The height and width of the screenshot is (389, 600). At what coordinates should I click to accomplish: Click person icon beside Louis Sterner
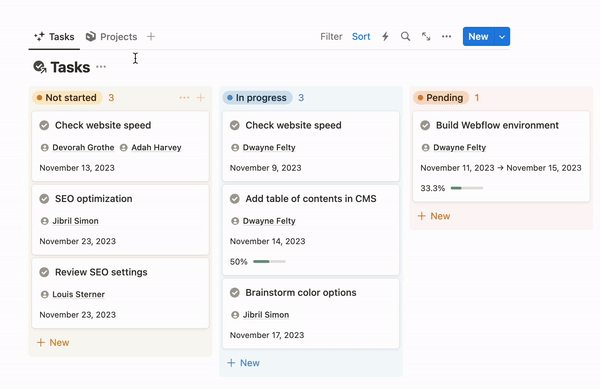tap(44, 294)
